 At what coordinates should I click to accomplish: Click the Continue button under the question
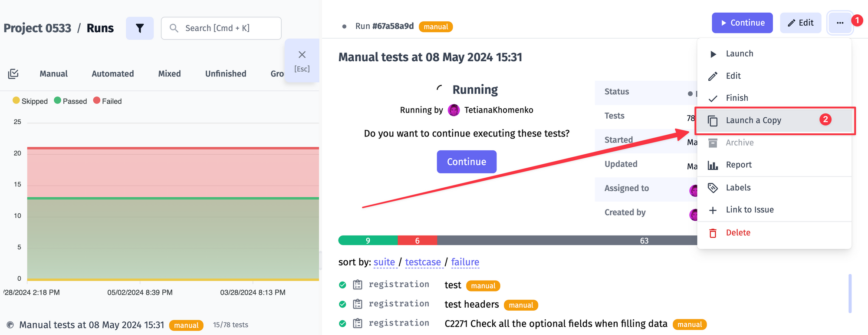click(467, 162)
